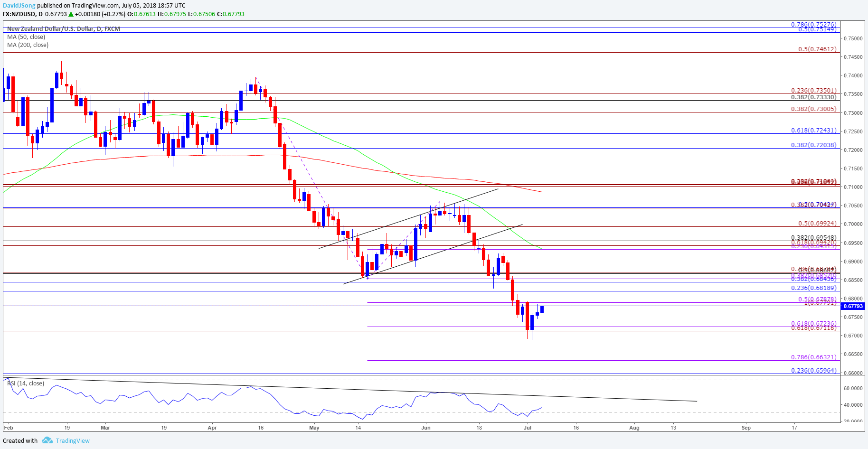The width and height of the screenshot is (868, 449).
Task: Click the New Zealand Dollar/U.S. Dollar chart title
Action: point(63,29)
